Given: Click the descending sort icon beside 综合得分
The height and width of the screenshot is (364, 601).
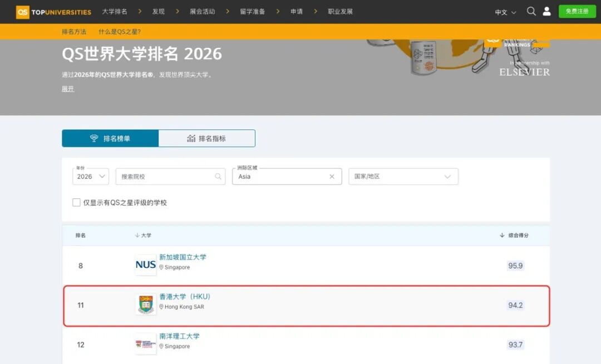Looking at the screenshot, I should [503, 235].
